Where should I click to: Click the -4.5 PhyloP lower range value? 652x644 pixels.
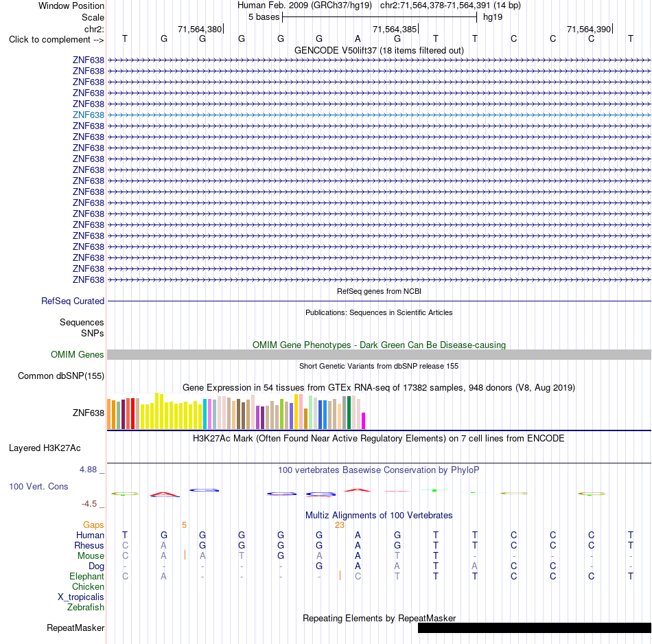pyautogui.click(x=89, y=504)
